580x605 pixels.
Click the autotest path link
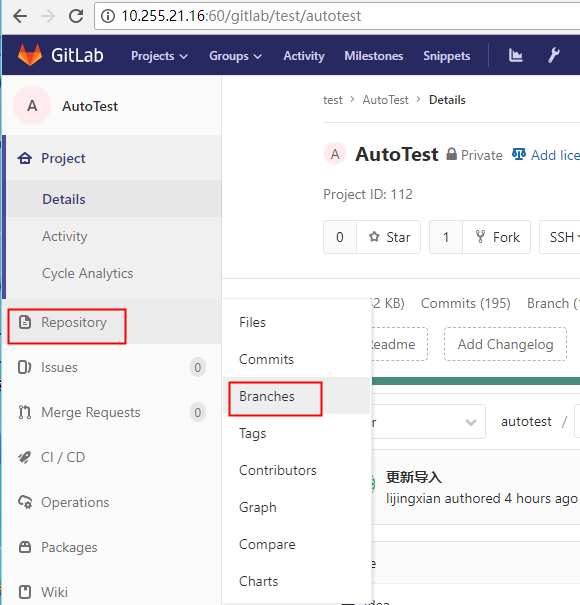click(x=526, y=421)
